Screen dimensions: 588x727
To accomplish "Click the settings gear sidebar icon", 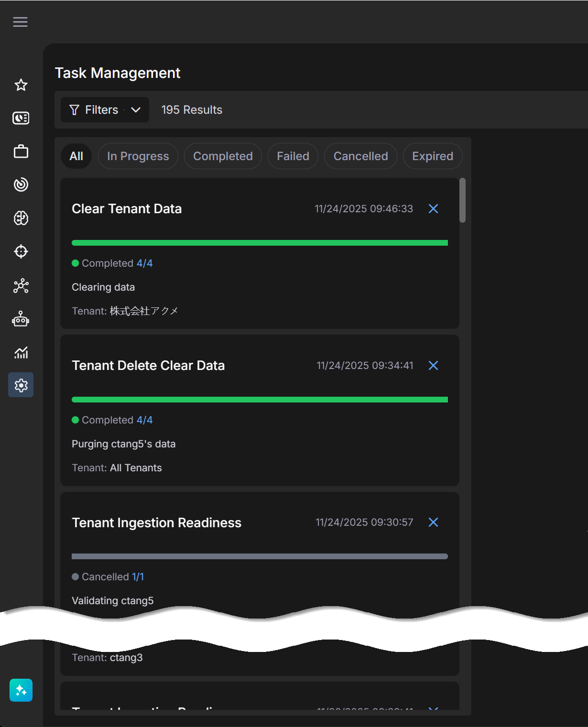I will [x=21, y=385].
